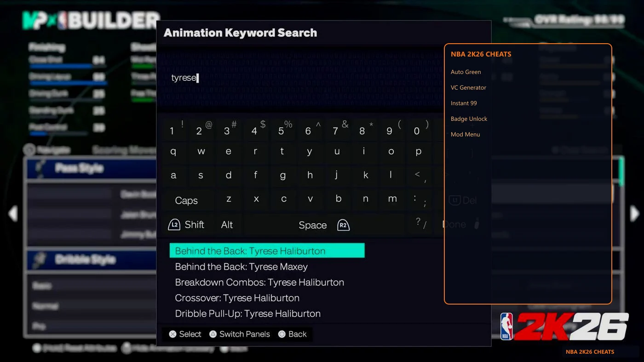Tap the y key
The image size is (644, 362).
point(310,152)
